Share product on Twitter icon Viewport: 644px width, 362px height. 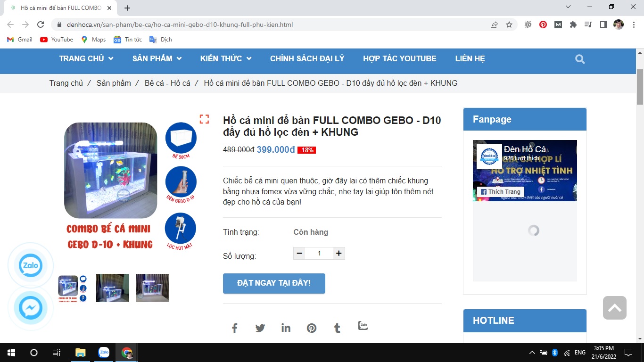tap(260, 328)
